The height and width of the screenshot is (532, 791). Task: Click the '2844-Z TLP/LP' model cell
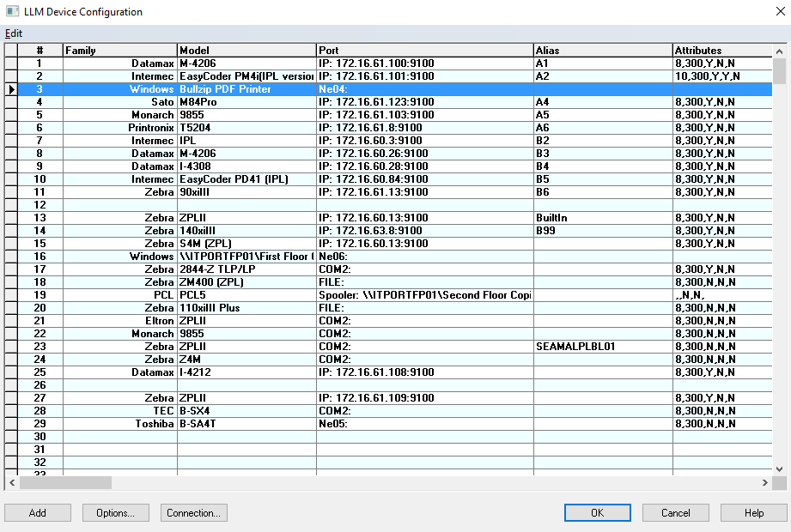pyautogui.click(x=246, y=269)
